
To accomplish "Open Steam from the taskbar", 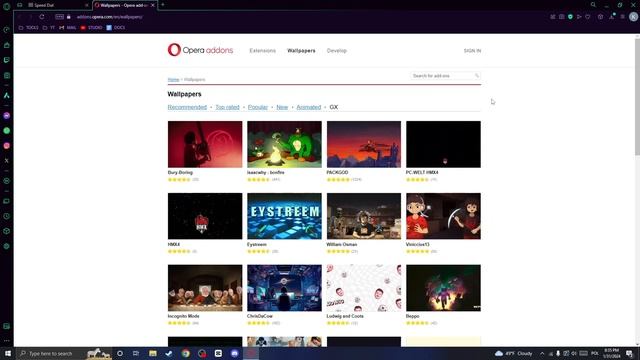I will [x=169, y=353].
